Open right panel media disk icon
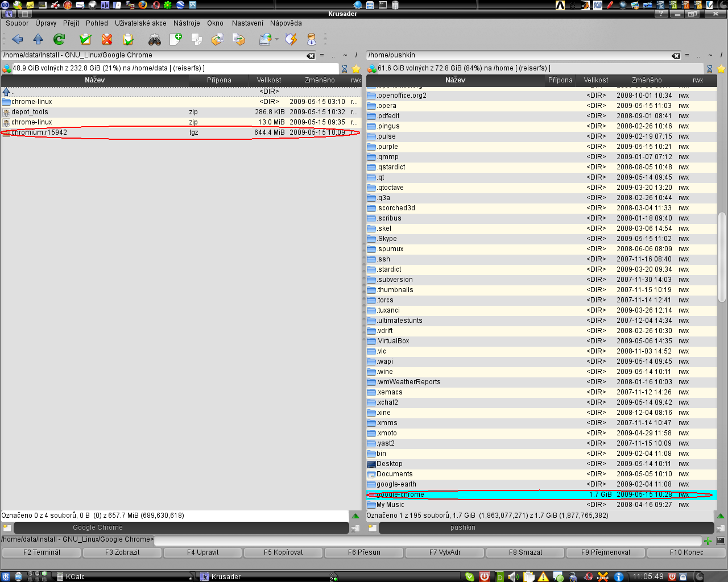Image resolution: width=728 pixels, height=582 pixels. (x=372, y=68)
